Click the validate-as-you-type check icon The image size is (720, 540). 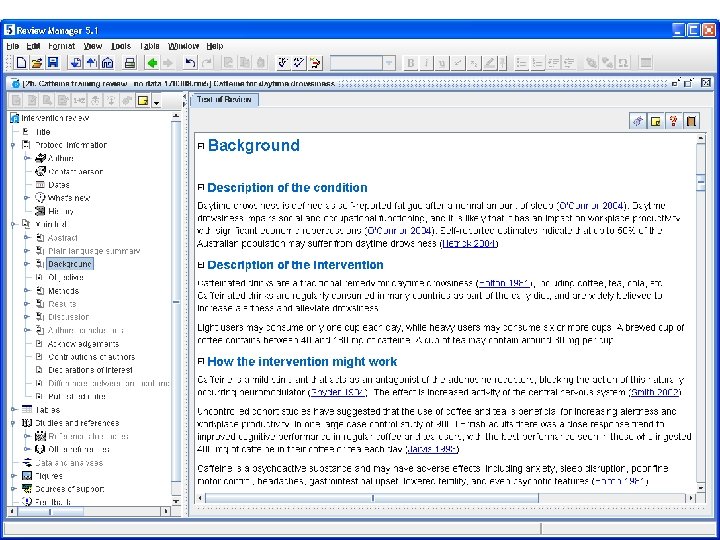coord(299,63)
